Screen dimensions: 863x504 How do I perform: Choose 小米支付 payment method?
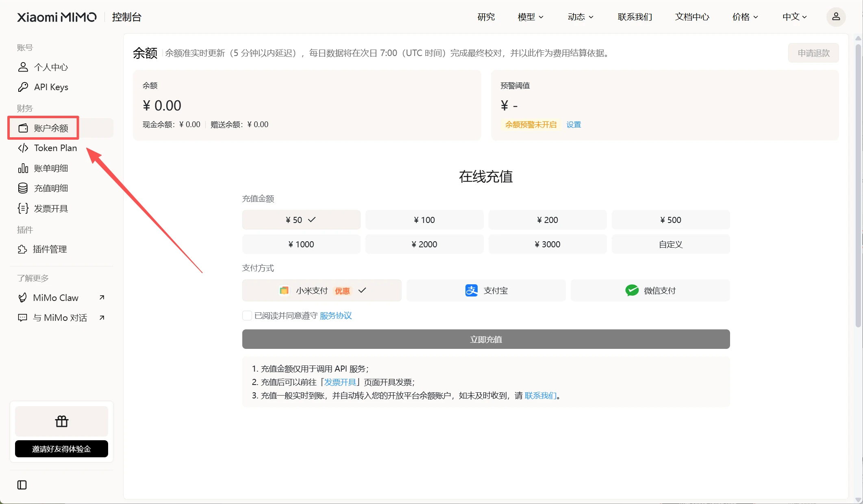[x=322, y=290]
